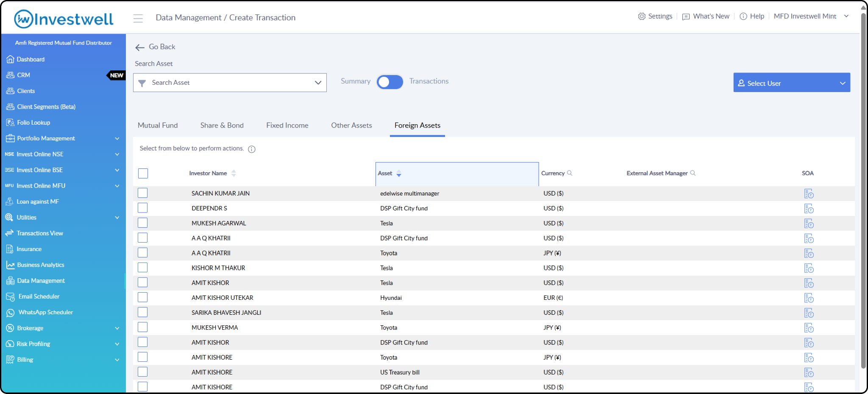Switch to Other Assets tab
This screenshot has width=868, height=394.
click(352, 126)
